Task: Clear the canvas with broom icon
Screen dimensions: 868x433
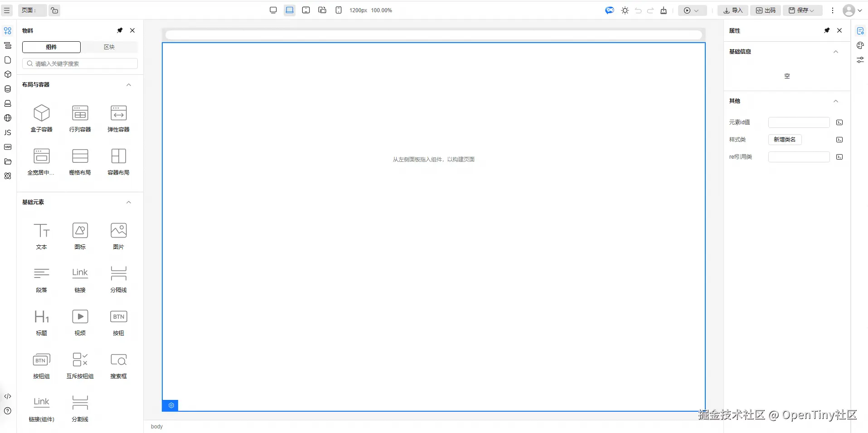Action: pyautogui.click(x=664, y=10)
